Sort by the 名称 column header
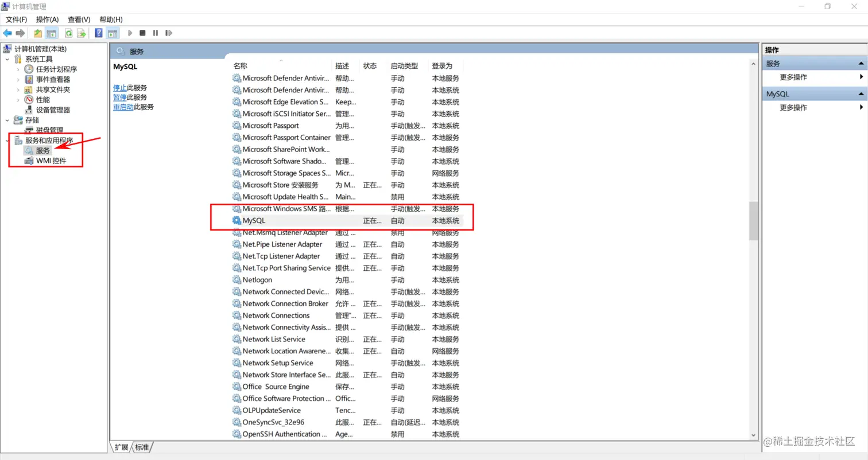This screenshot has width=868, height=460. (281, 66)
